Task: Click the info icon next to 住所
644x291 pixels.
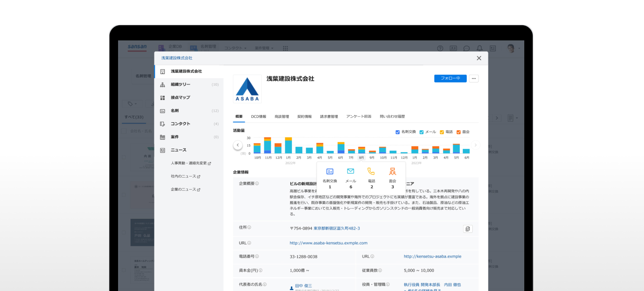Action: (x=249, y=228)
